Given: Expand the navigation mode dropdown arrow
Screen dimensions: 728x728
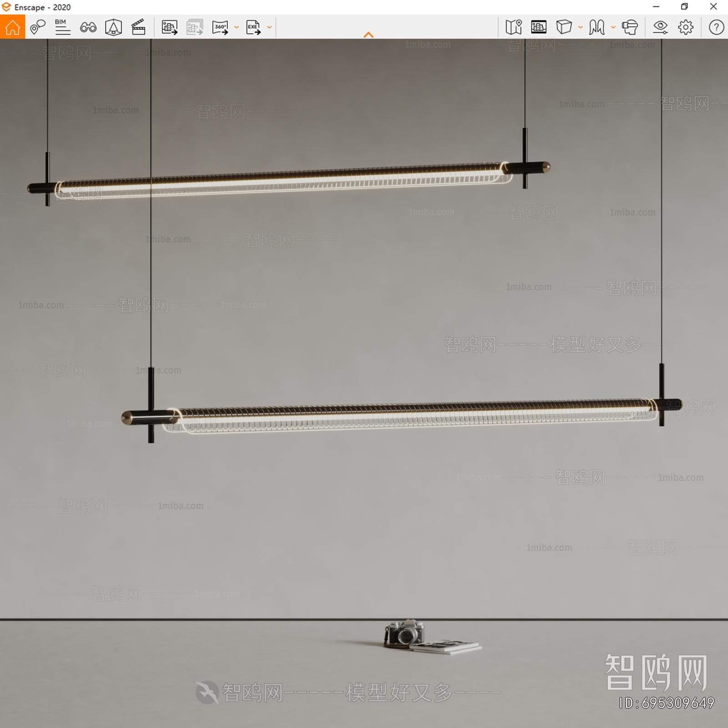Looking at the screenshot, I should click(x=613, y=27).
